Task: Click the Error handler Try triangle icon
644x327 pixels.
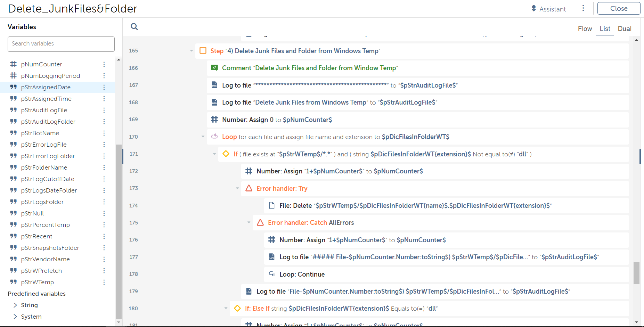Action: click(x=249, y=188)
